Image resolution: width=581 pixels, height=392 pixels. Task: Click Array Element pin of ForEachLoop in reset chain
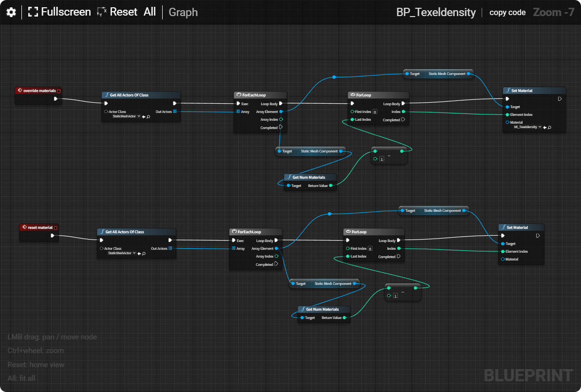click(x=277, y=248)
